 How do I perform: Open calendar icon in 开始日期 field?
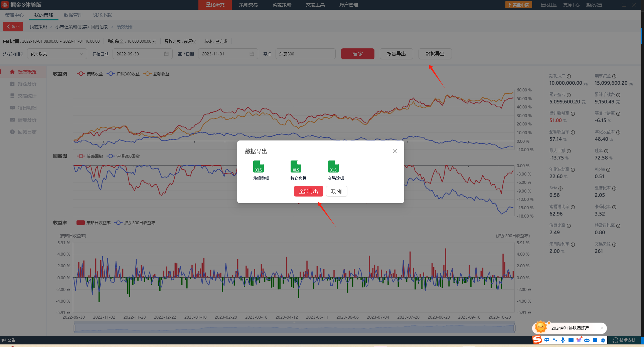click(166, 54)
